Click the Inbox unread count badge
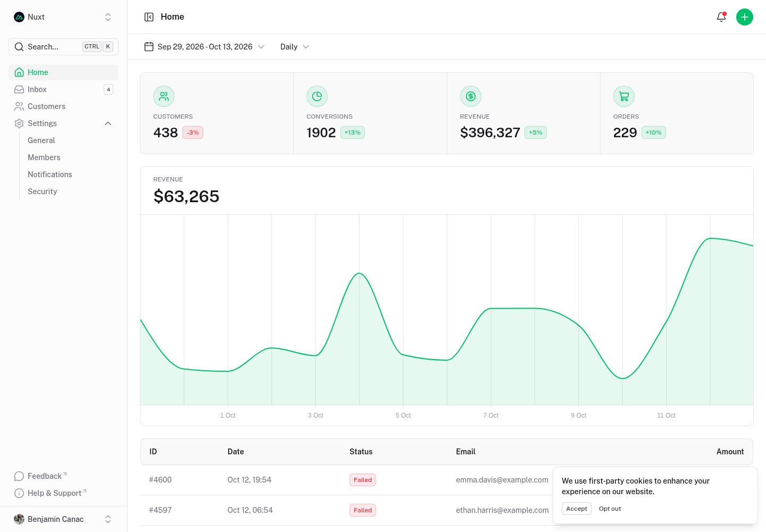 coord(109,89)
